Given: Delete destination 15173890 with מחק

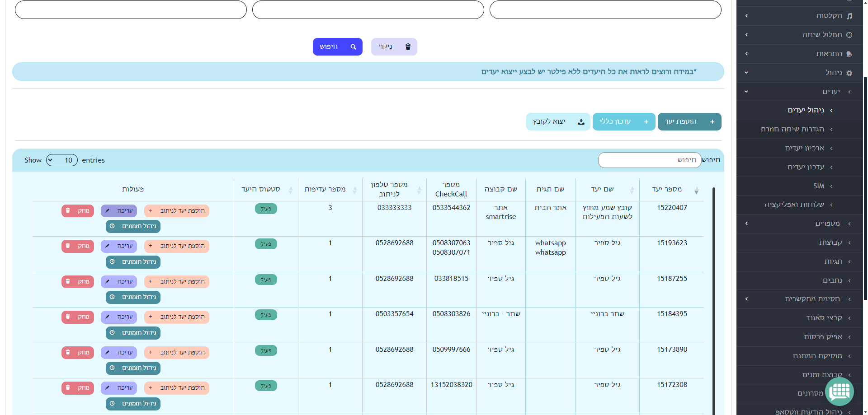Looking at the screenshot, I should (78, 353).
